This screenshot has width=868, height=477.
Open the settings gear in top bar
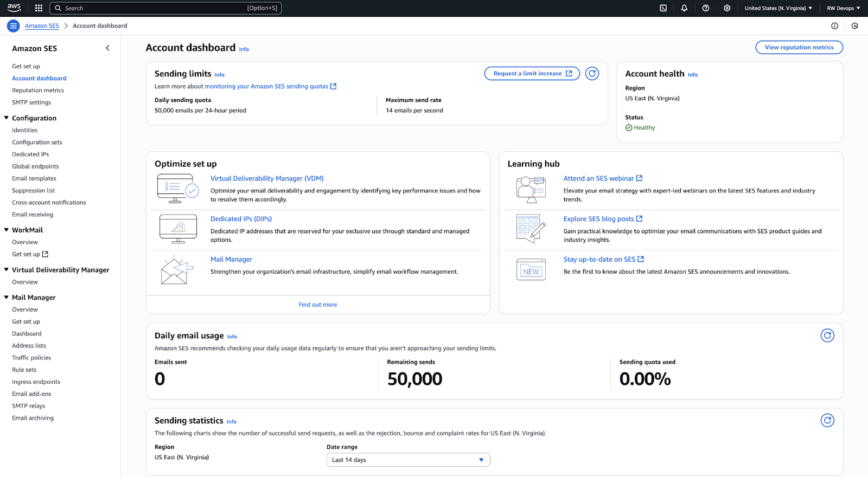point(727,8)
